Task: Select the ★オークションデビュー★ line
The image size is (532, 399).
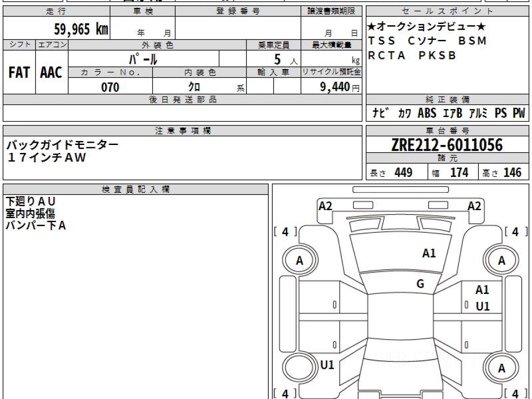Action: coord(427,27)
